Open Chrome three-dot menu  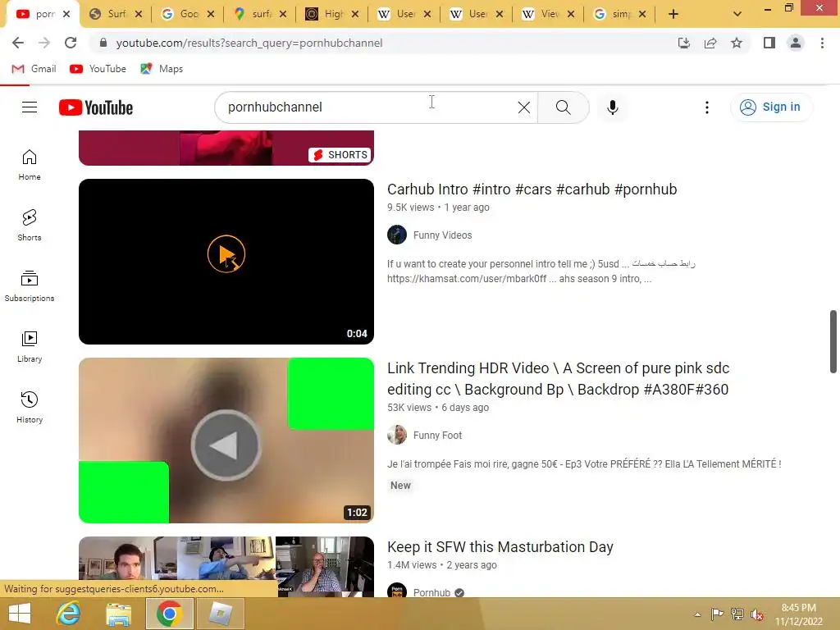(x=822, y=43)
